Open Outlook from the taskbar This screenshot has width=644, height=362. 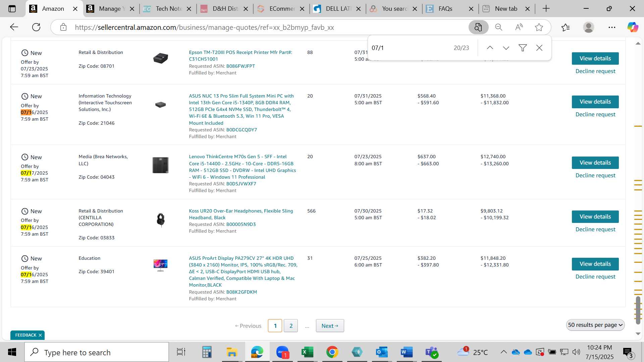click(382, 352)
